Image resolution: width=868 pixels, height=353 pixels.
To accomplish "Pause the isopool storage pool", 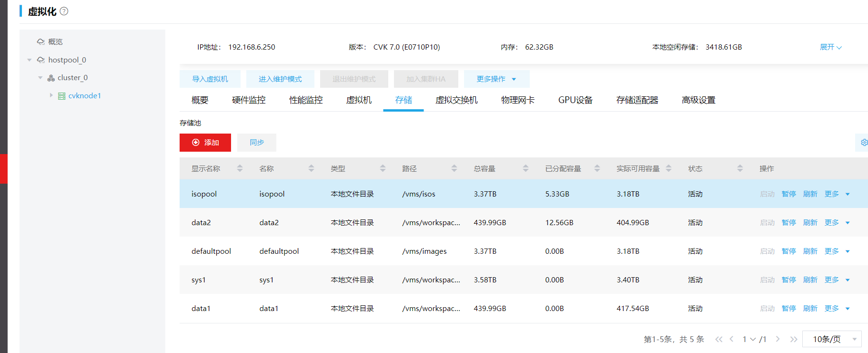I will (789, 194).
